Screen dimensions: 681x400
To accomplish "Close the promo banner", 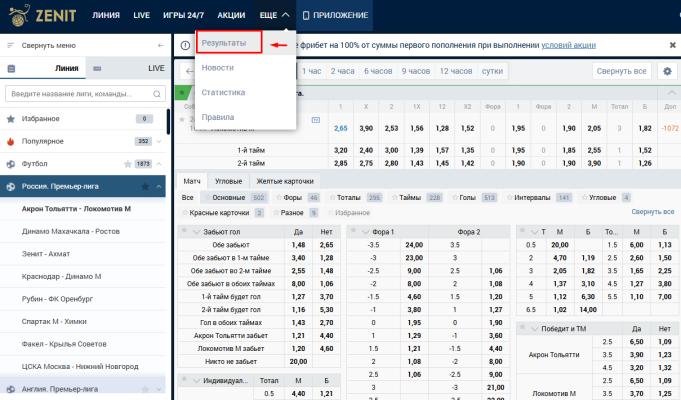I will click(x=672, y=45).
